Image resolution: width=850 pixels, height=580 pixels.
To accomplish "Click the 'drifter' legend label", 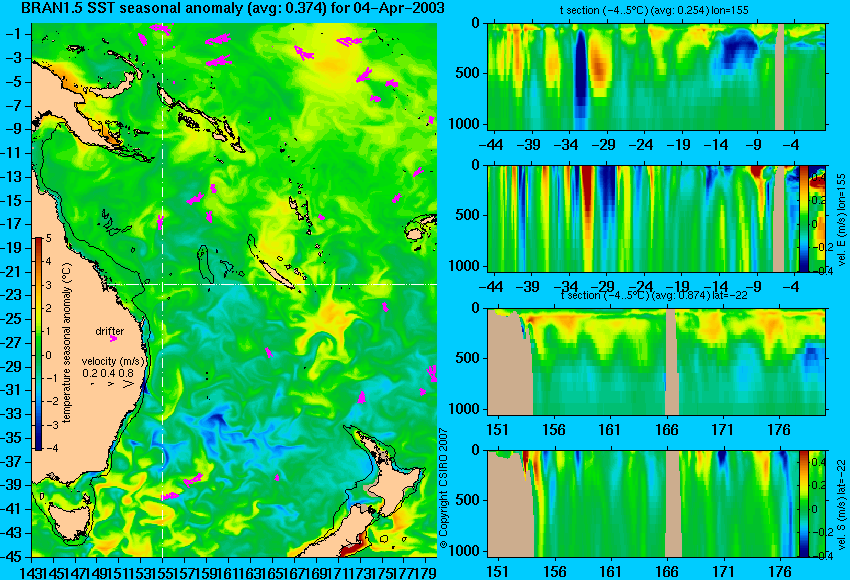I will click(x=110, y=331).
